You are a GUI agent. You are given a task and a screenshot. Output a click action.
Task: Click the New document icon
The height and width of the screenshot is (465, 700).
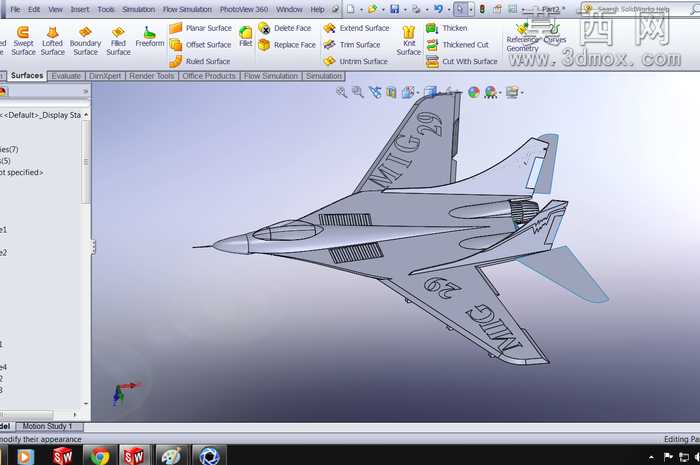[x=350, y=9]
